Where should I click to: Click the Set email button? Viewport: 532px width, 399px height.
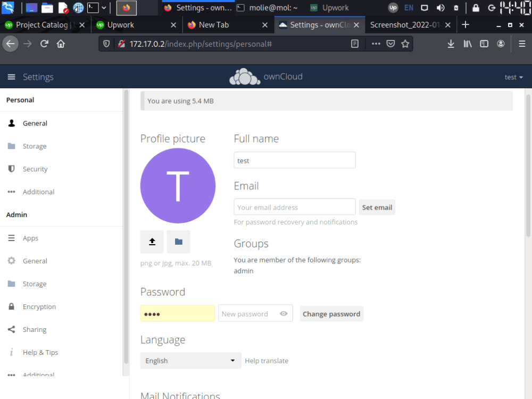tap(377, 207)
